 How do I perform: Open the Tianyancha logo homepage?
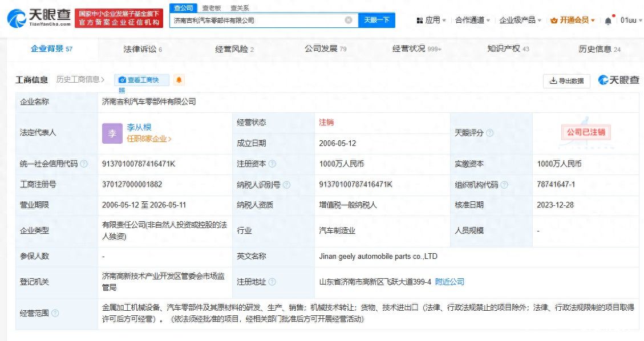39,18
